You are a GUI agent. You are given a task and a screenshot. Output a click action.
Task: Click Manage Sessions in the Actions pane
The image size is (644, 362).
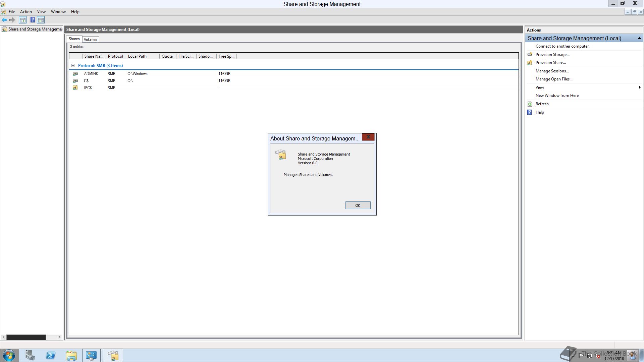[x=552, y=71]
